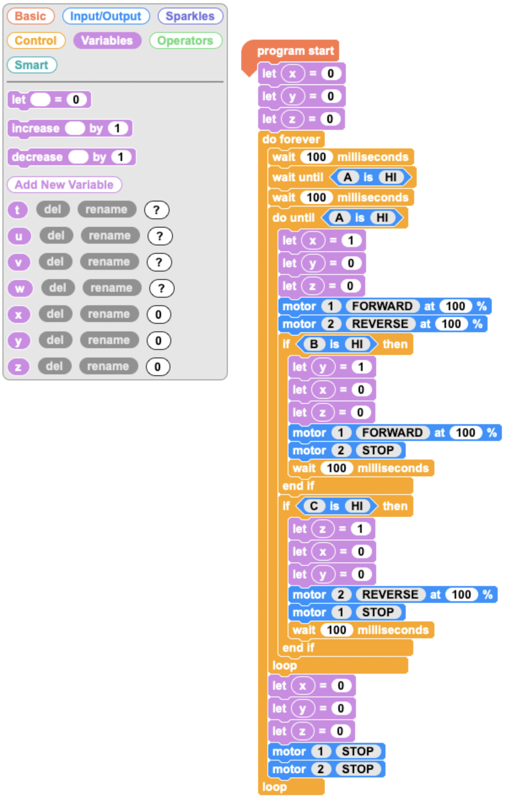Click the end if label of the B condition

[299, 486]
